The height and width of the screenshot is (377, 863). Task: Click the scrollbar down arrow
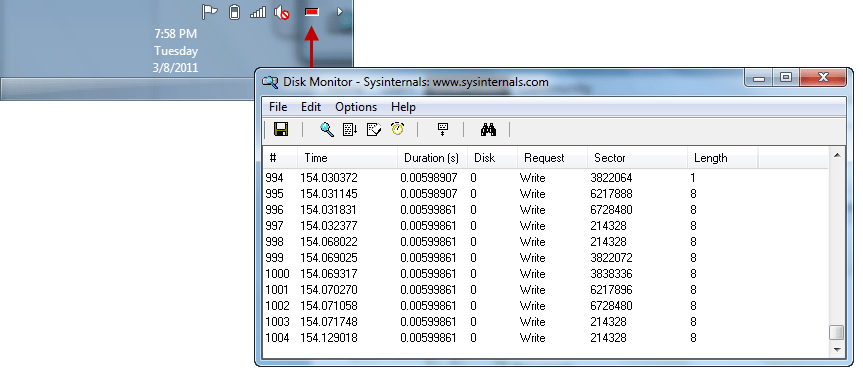tap(837, 349)
